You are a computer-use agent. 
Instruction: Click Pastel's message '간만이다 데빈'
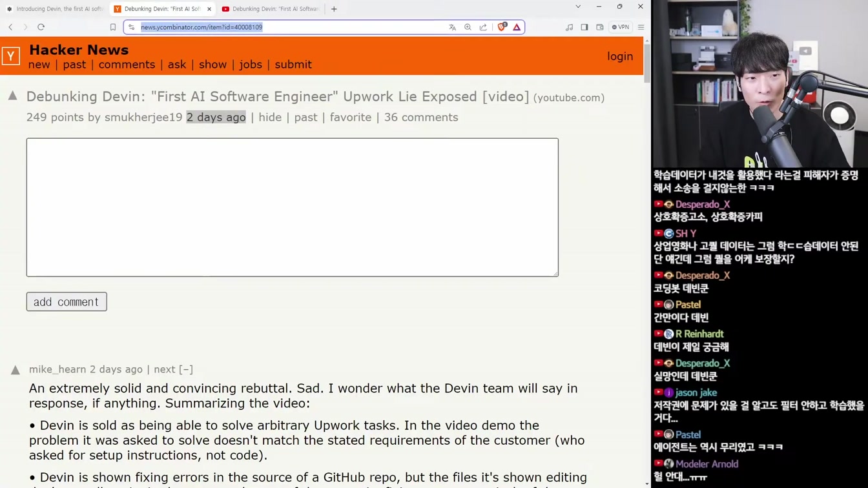[x=681, y=318]
